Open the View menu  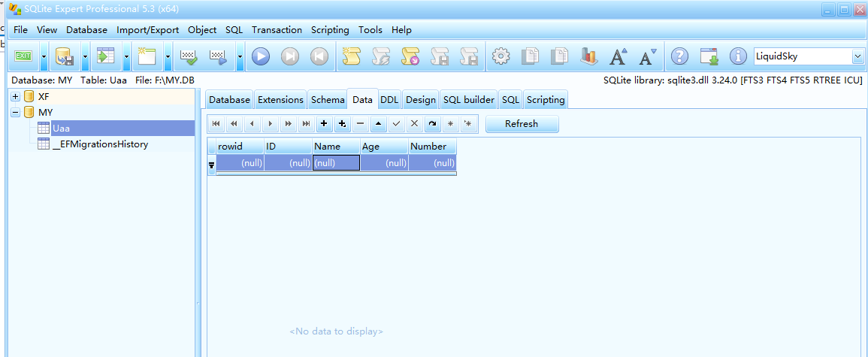pos(47,30)
